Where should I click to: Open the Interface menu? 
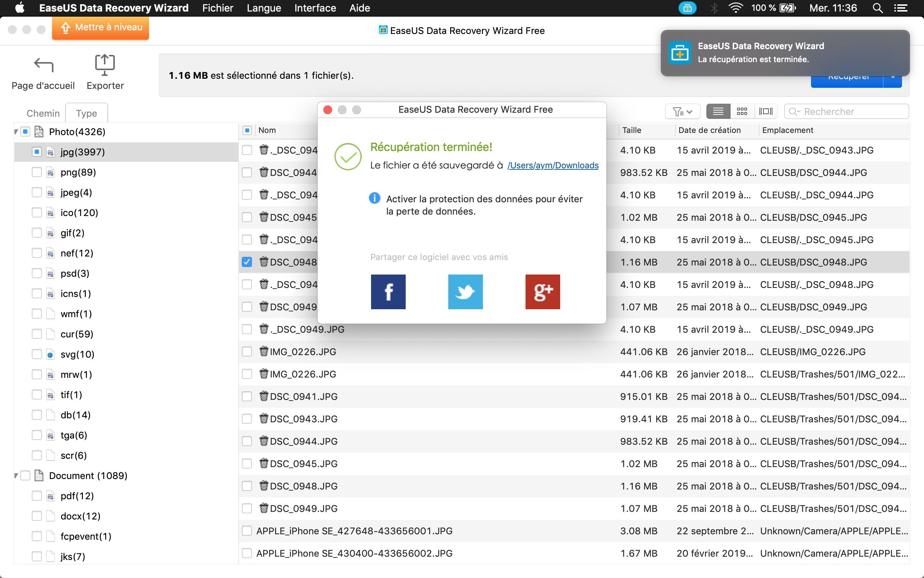pos(315,8)
